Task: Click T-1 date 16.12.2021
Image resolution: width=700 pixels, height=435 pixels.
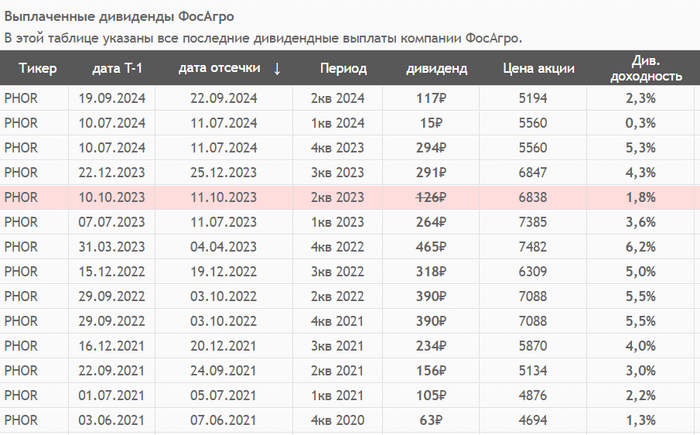Action: pos(112,346)
